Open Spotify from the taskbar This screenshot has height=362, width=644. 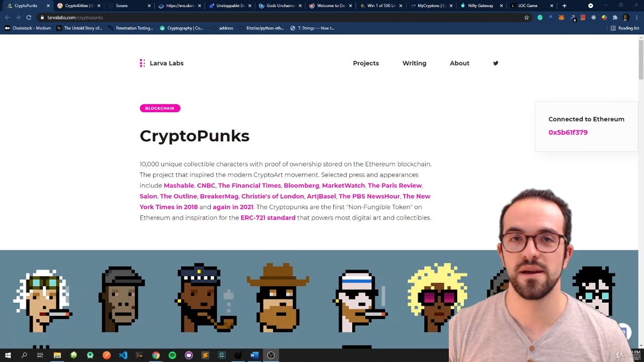pos(172,355)
